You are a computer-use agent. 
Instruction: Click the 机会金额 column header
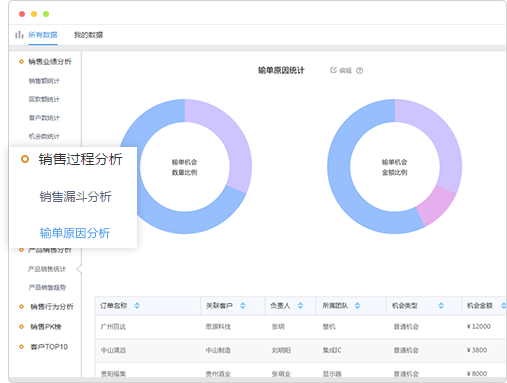(x=480, y=305)
